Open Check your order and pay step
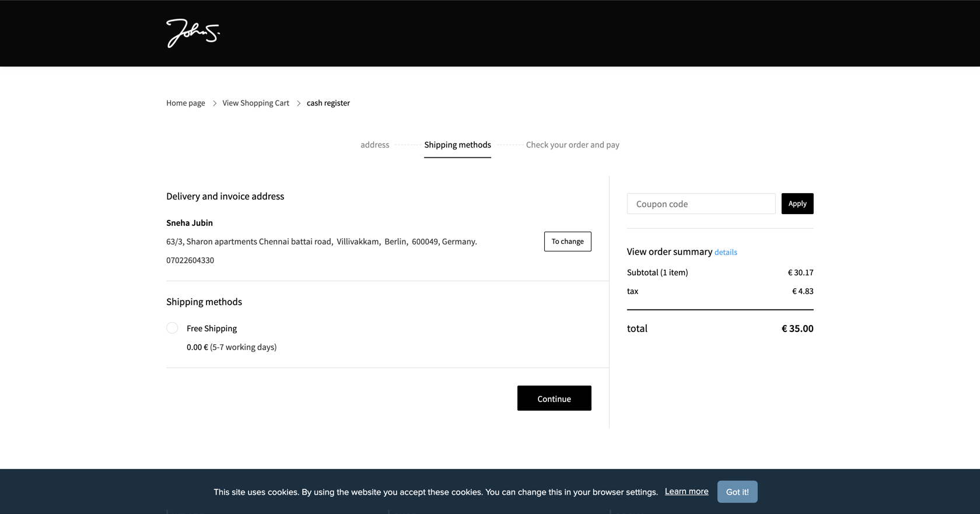The image size is (980, 514). click(x=572, y=145)
